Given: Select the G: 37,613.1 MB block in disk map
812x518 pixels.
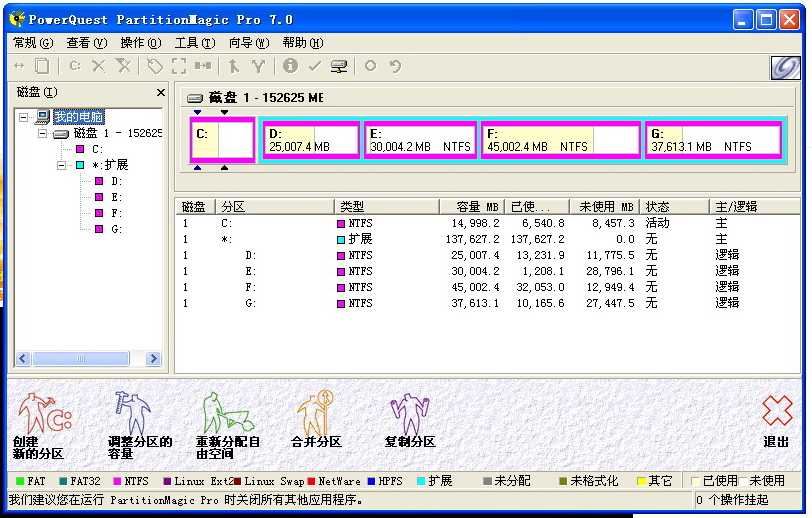Looking at the screenshot, I should (x=714, y=140).
